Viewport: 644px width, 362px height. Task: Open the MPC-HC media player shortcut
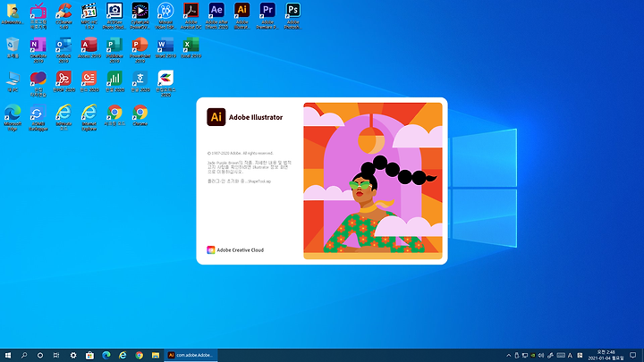(89, 15)
